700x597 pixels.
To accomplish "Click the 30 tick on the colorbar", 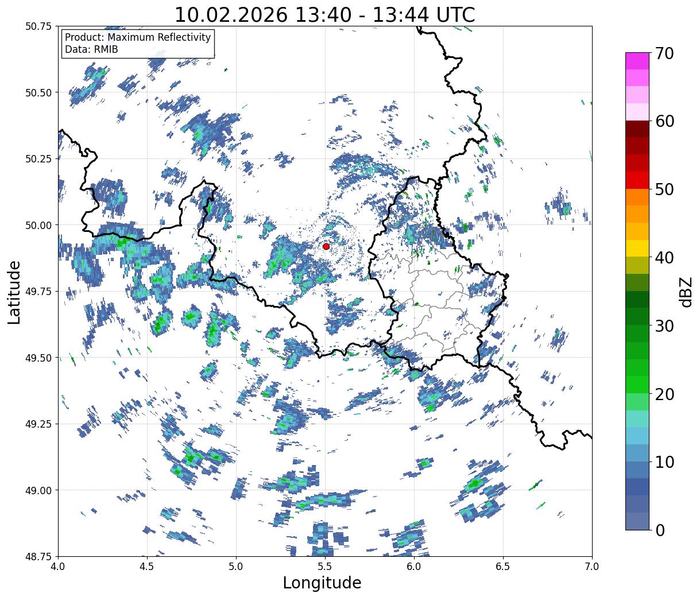I will tap(664, 325).
